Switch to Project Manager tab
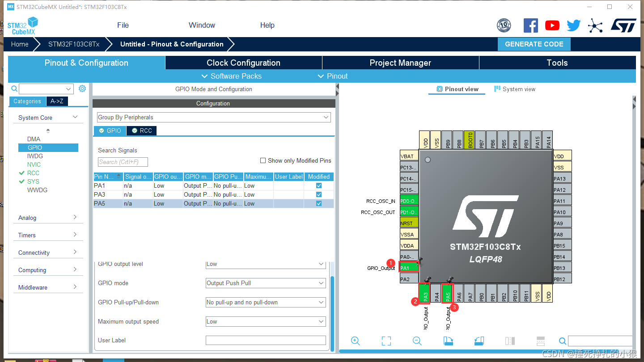The width and height of the screenshot is (644, 362). tap(401, 63)
